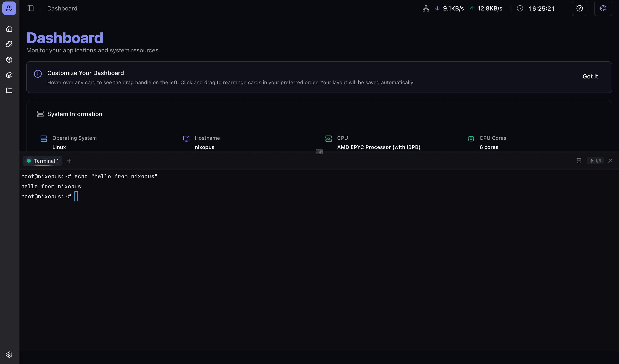Screen dimensions: 619x364
Task: Click the Dashboard breadcrumb label
Action: (62, 9)
